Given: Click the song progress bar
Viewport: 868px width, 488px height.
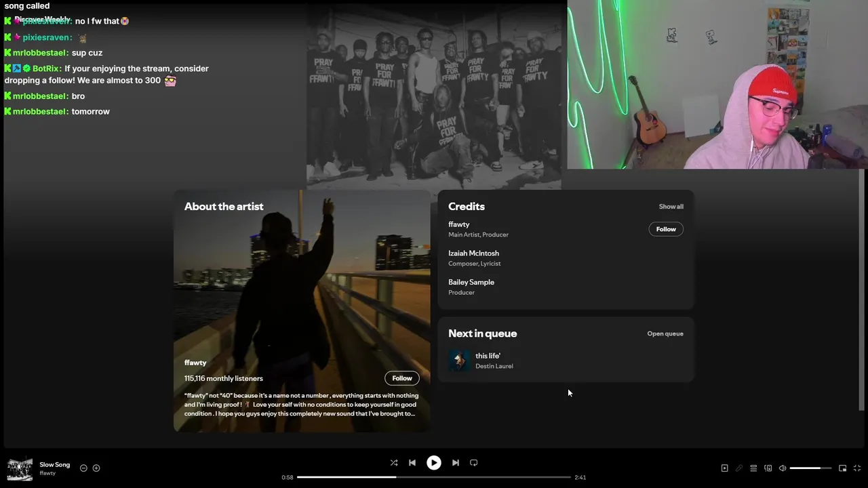Looking at the screenshot, I should (x=434, y=477).
